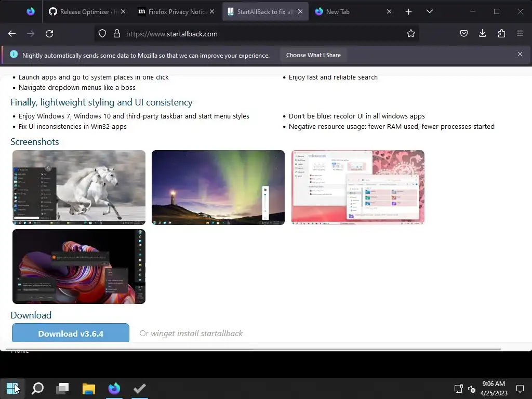Click the winget install startallback text
The width and height of the screenshot is (532, 399).
coord(197,333)
